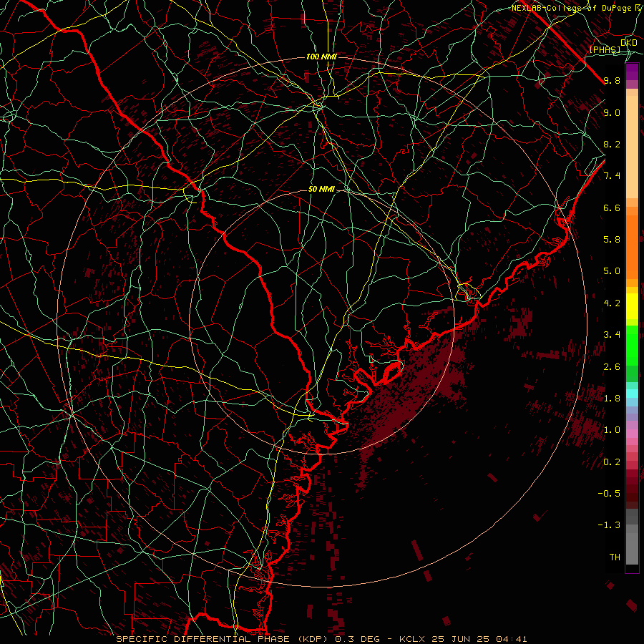Select the 0.2 scale value

(x=612, y=462)
